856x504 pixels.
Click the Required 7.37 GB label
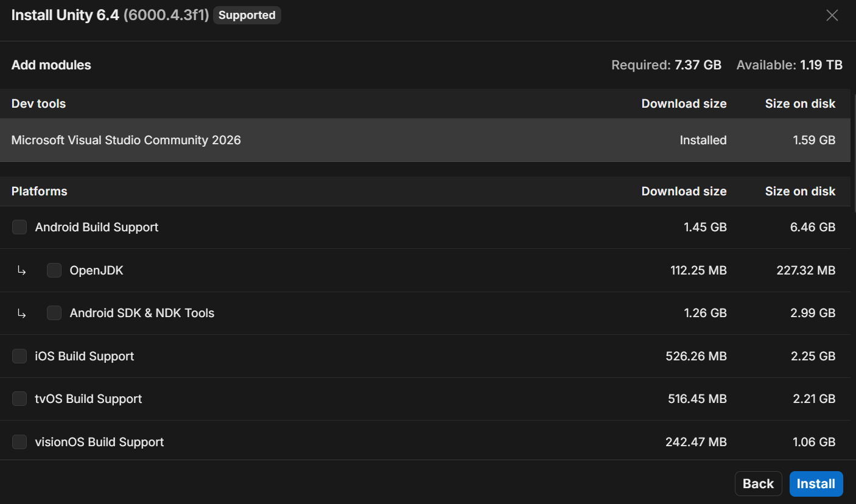click(x=666, y=65)
